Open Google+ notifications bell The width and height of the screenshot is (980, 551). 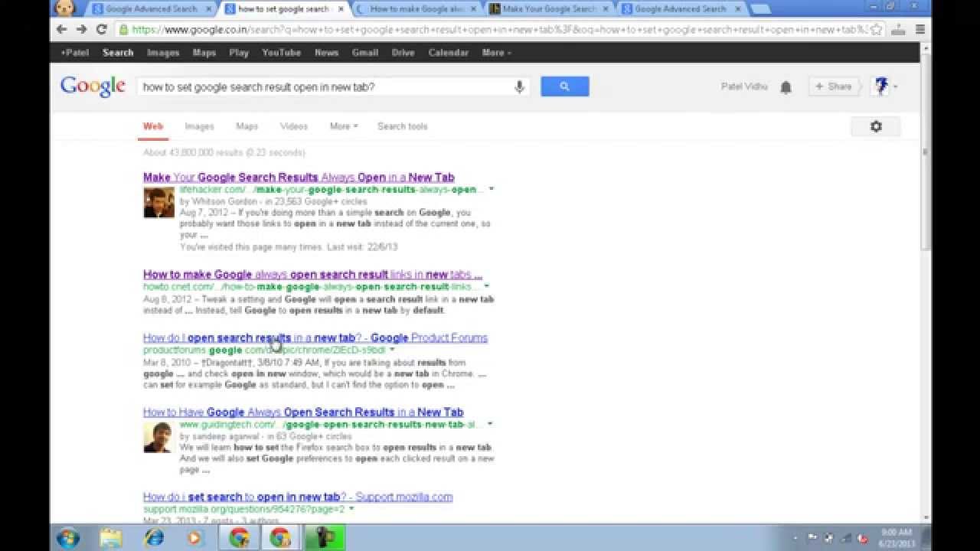[786, 87]
